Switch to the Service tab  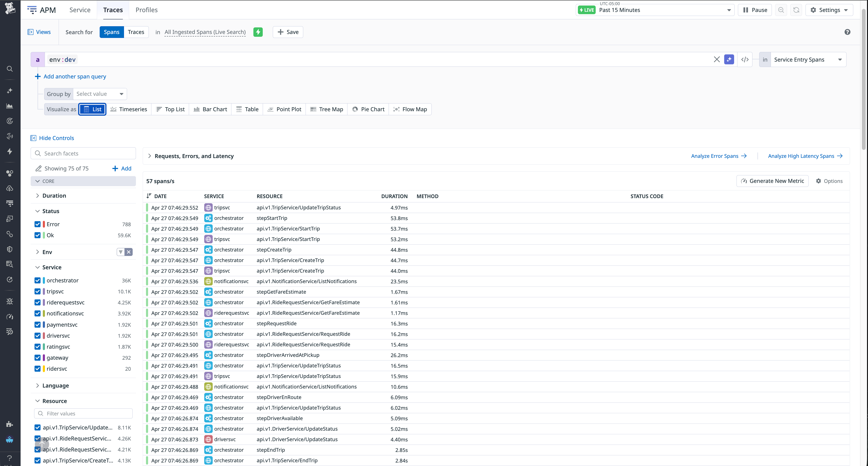pyautogui.click(x=80, y=10)
